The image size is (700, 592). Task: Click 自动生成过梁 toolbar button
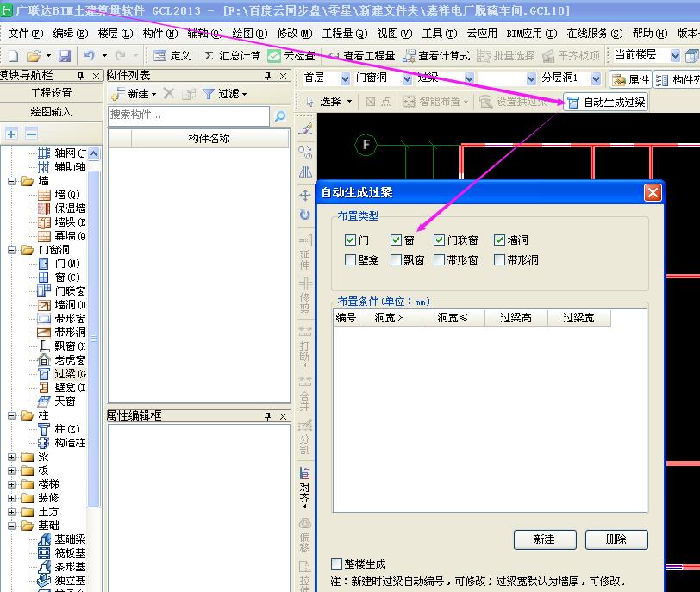pyautogui.click(x=606, y=103)
